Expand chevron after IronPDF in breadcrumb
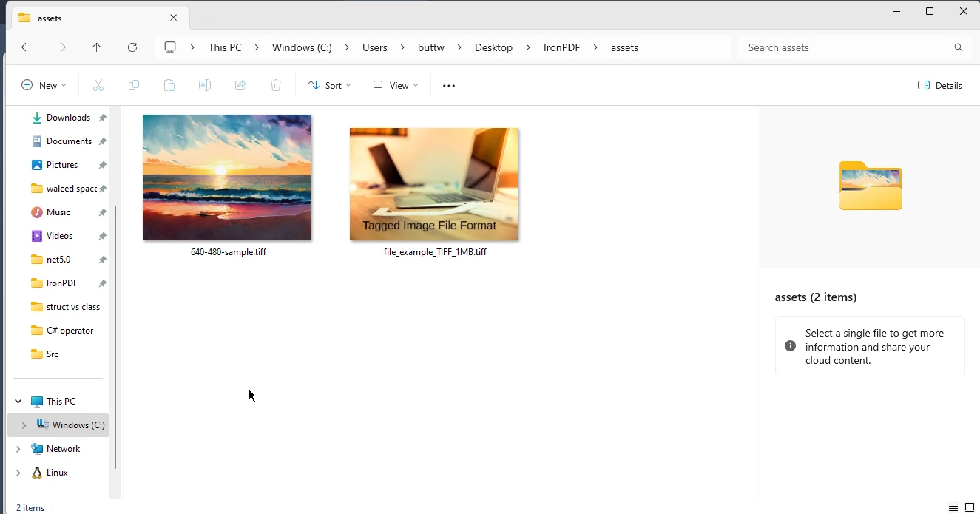980x514 pixels. tap(595, 47)
